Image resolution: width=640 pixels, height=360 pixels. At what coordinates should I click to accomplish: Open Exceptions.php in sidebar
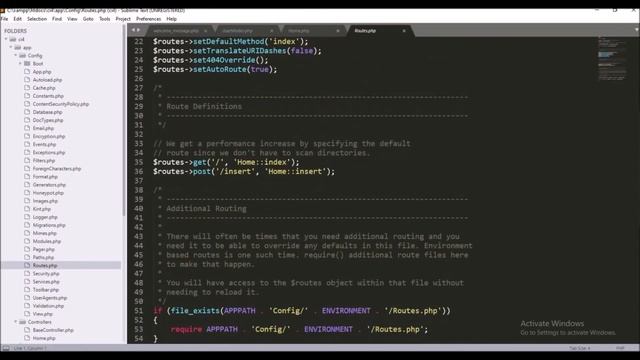[49, 153]
